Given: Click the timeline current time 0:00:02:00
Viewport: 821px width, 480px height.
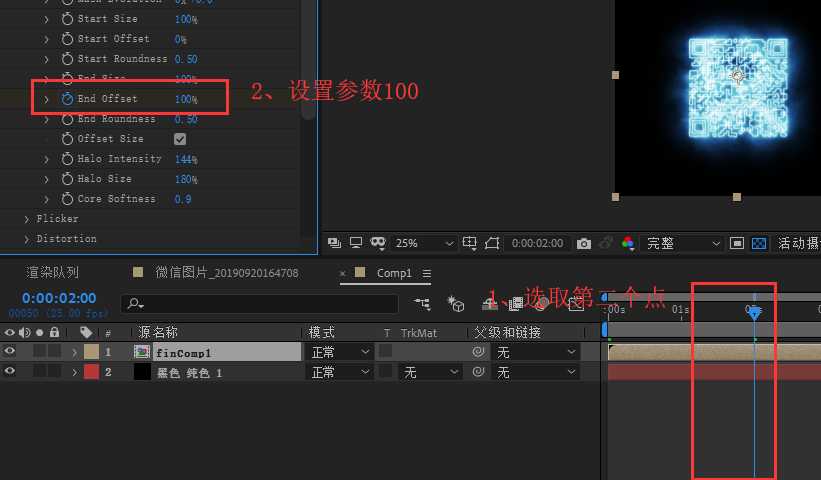Looking at the screenshot, I should (59, 298).
